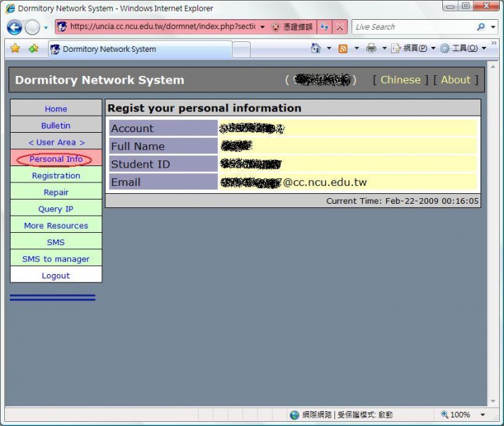Expand the address bar URL dropdown
Screen dimensions: 504x426
point(262,27)
